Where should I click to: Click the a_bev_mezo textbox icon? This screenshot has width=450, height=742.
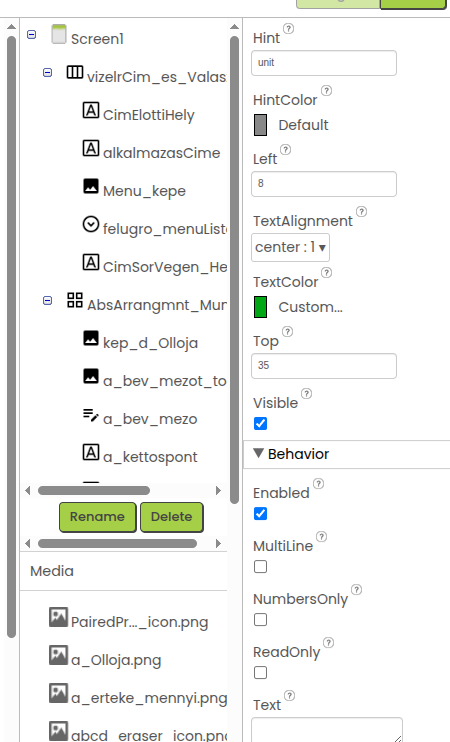pyautogui.click(x=91, y=415)
